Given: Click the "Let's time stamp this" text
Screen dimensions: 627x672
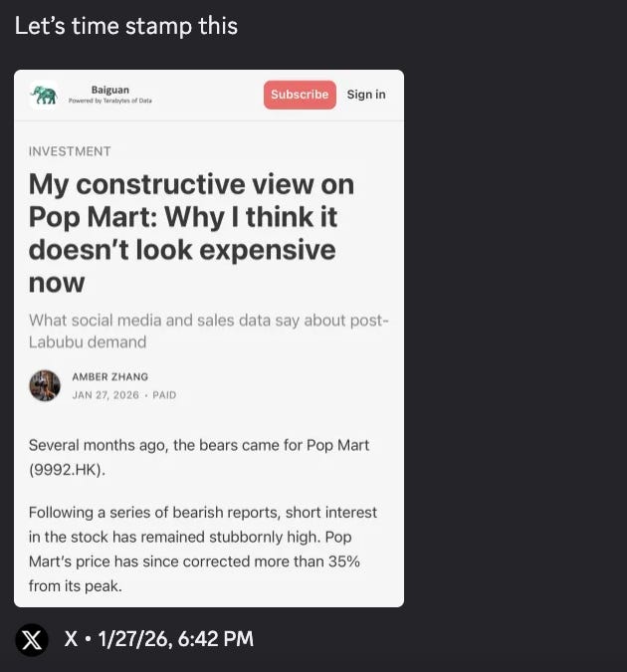Looking at the screenshot, I should pyautogui.click(x=126, y=26).
